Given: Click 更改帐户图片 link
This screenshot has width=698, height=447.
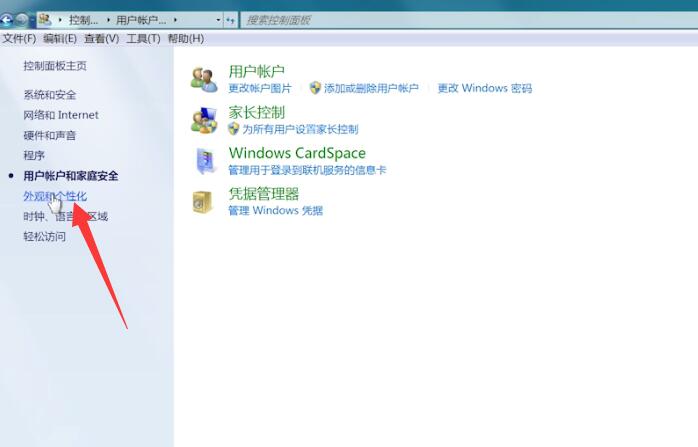Looking at the screenshot, I should pyautogui.click(x=260, y=88).
